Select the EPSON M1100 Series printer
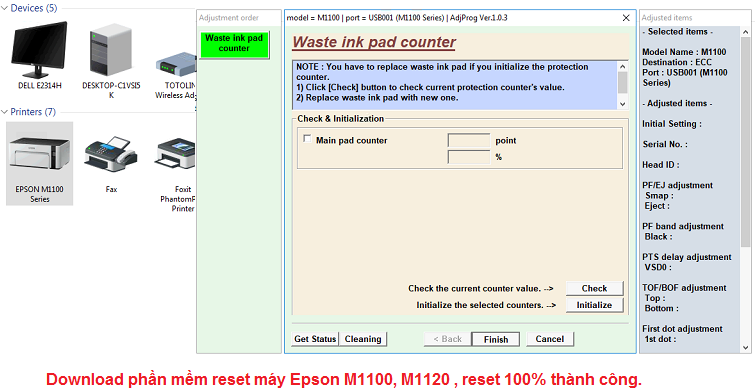Screen dimensions: 755x392 tap(39, 164)
